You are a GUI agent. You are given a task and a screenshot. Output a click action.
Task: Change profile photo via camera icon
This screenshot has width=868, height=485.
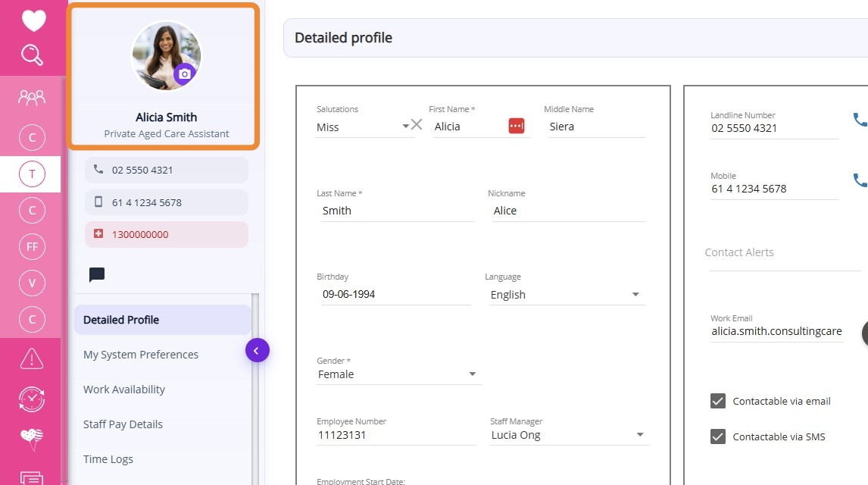click(x=184, y=74)
